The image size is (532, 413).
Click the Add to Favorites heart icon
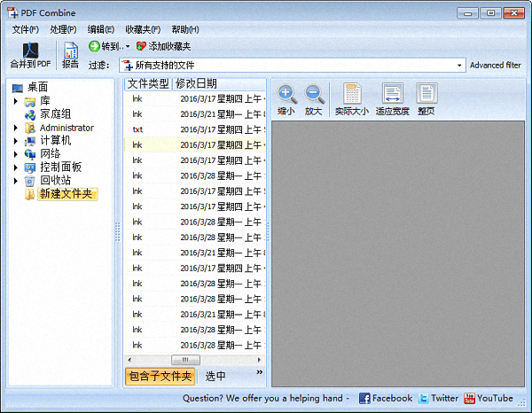141,46
